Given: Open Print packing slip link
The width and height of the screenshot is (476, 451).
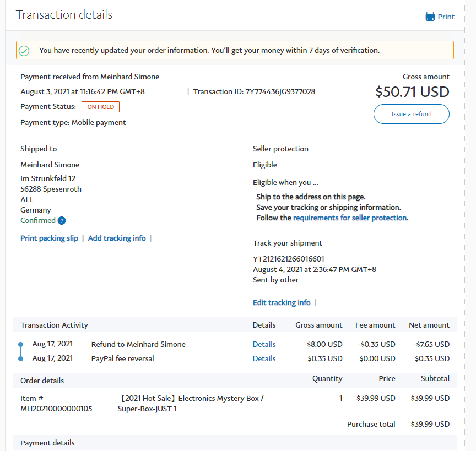Looking at the screenshot, I should point(50,238).
